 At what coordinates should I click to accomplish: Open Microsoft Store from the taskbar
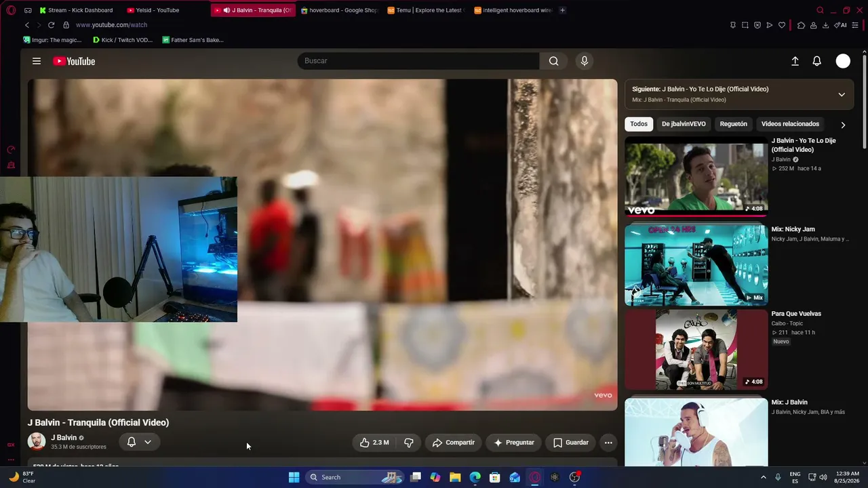pos(495,477)
